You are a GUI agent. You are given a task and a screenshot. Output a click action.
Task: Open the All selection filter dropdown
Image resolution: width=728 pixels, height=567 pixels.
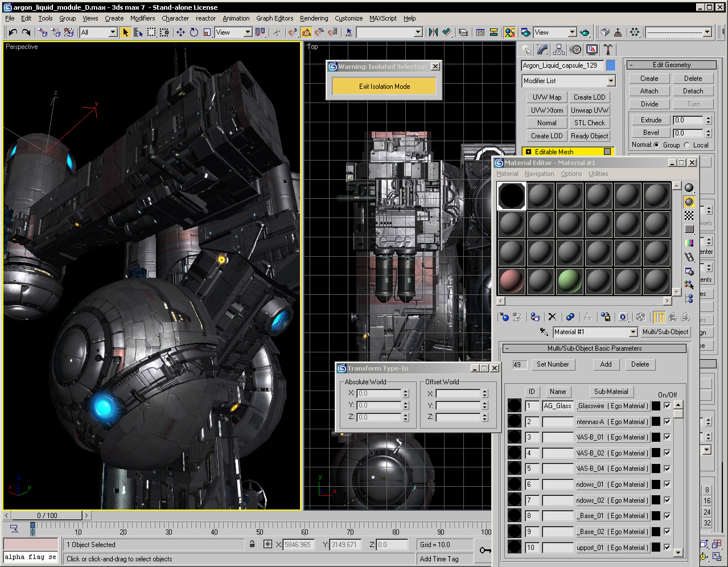[x=113, y=32]
